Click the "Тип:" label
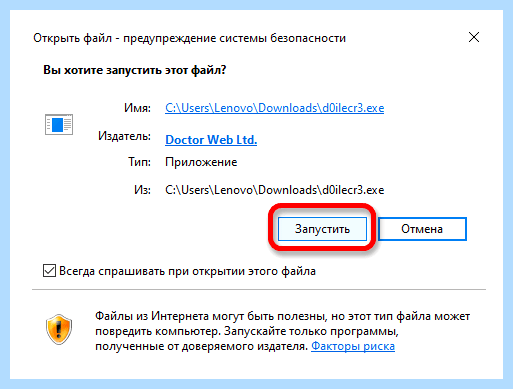Image resolution: width=513 pixels, height=389 pixels. coord(139,162)
